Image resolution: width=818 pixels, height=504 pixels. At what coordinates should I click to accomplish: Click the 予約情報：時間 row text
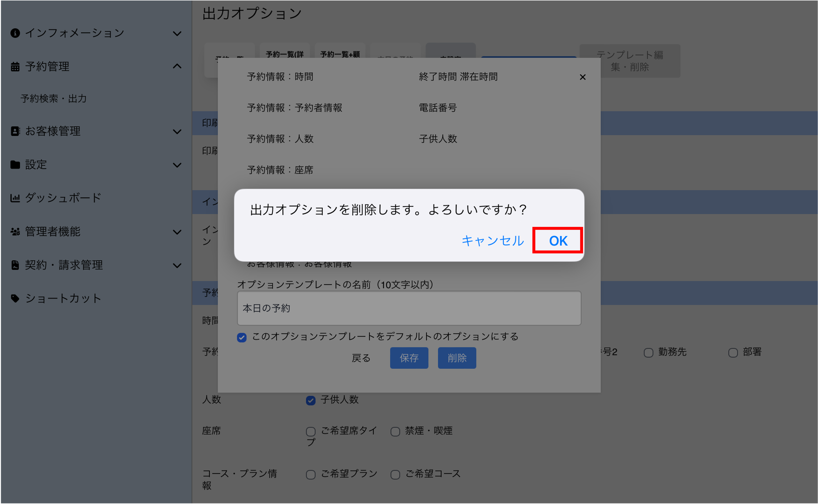point(280,77)
